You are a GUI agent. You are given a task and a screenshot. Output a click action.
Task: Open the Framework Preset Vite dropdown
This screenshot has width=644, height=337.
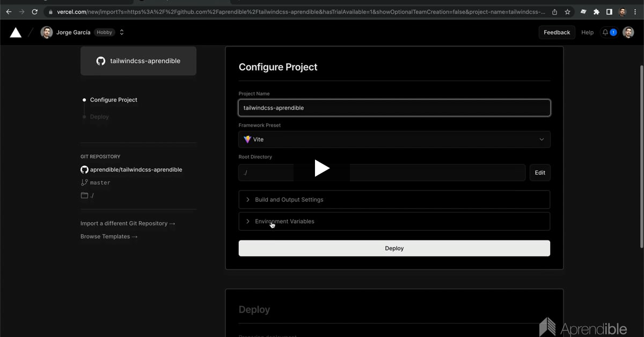click(394, 140)
